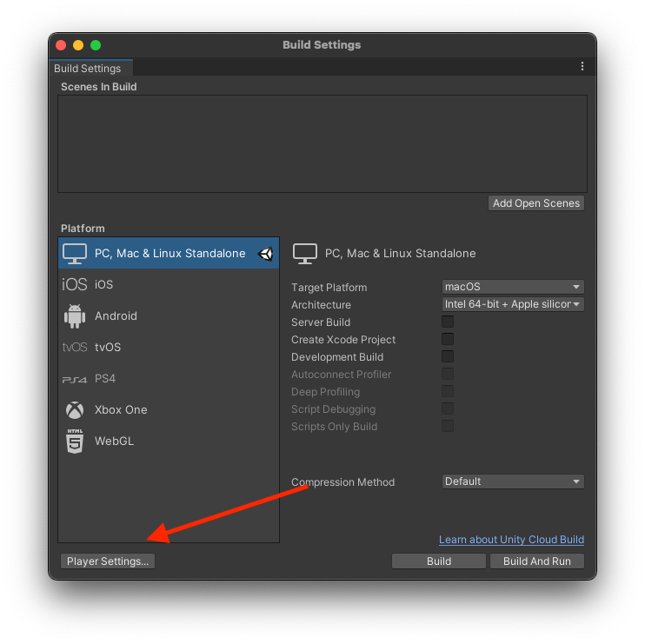645x644 pixels.
Task: Click the Scenes In Build heading
Action: [x=99, y=87]
